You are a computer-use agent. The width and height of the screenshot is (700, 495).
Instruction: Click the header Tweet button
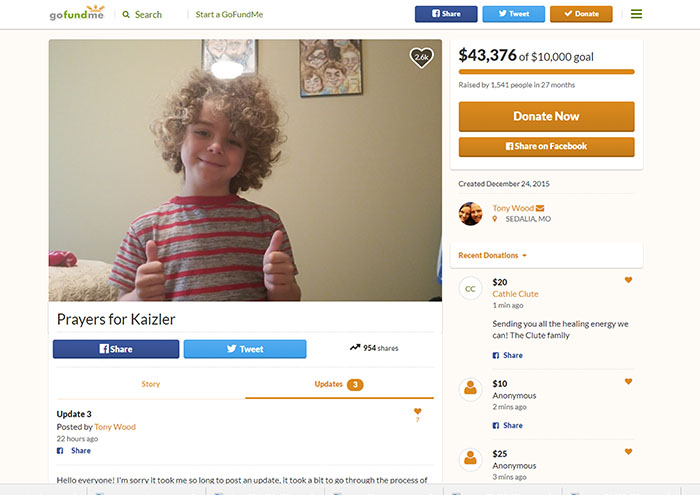pyautogui.click(x=513, y=14)
